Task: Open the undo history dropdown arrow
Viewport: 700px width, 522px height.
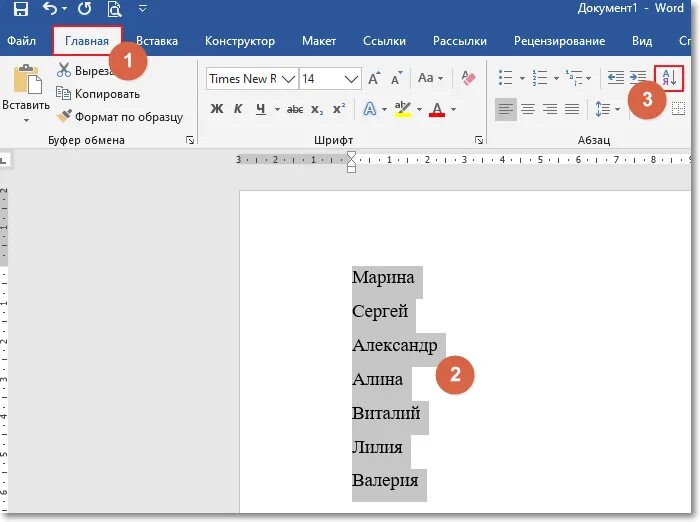Action: tap(65, 8)
